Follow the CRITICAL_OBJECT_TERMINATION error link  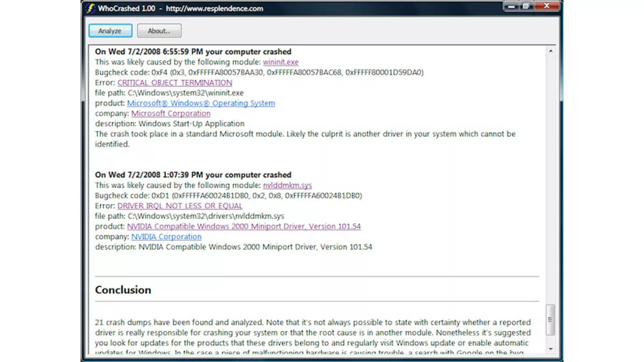(174, 83)
